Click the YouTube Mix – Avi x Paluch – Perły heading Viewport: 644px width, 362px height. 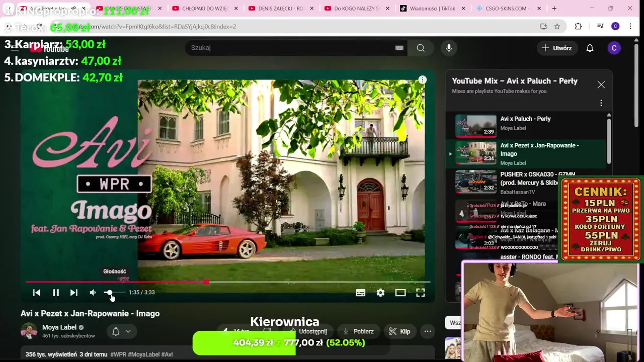pyautogui.click(x=515, y=81)
